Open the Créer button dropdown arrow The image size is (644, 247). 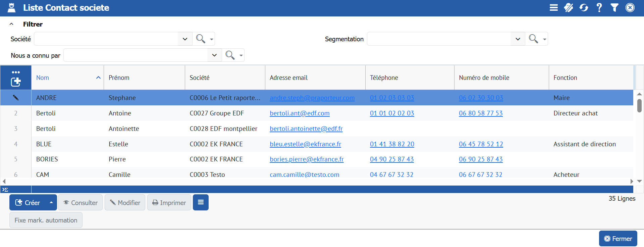pyautogui.click(x=51, y=203)
